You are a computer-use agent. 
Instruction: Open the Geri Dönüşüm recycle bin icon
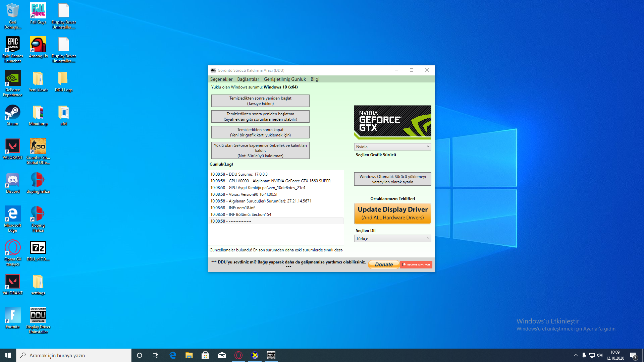pyautogui.click(x=13, y=16)
